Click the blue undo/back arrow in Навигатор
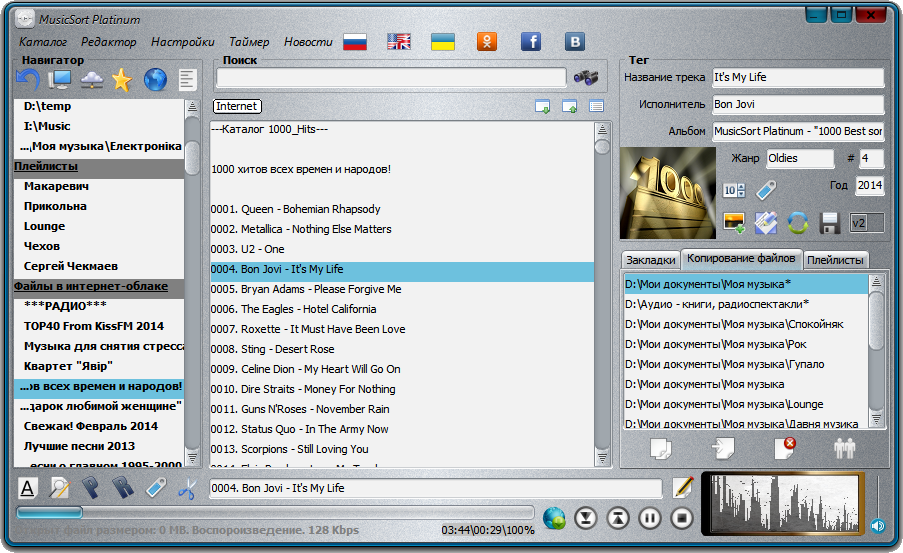903x553 pixels. [x=28, y=79]
